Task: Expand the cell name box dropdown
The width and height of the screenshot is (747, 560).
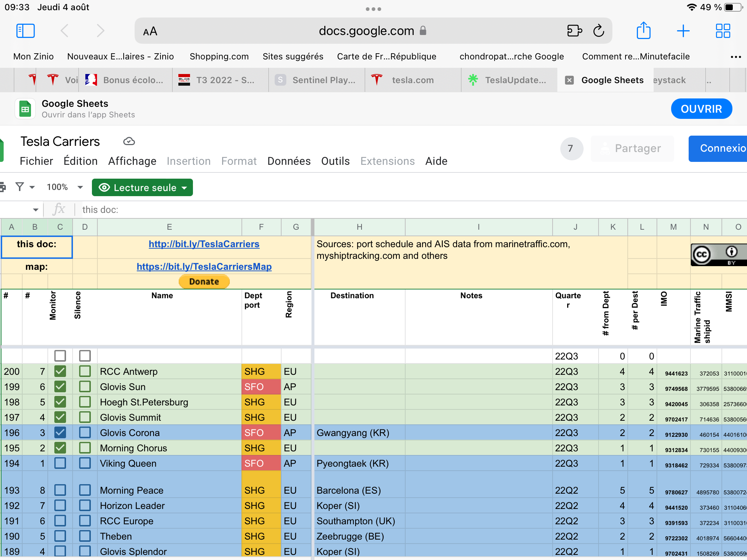Action: (x=35, y=210)
